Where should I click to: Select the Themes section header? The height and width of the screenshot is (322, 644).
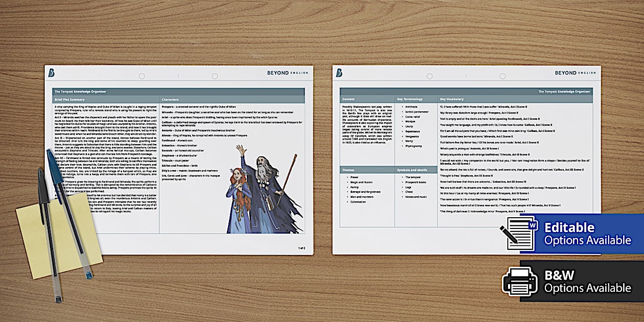coord(349,170)
